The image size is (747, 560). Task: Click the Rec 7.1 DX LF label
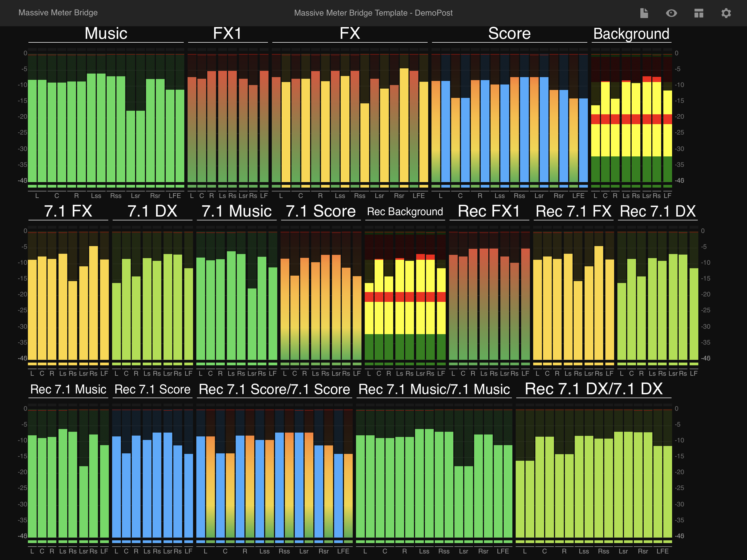[694, 373]
